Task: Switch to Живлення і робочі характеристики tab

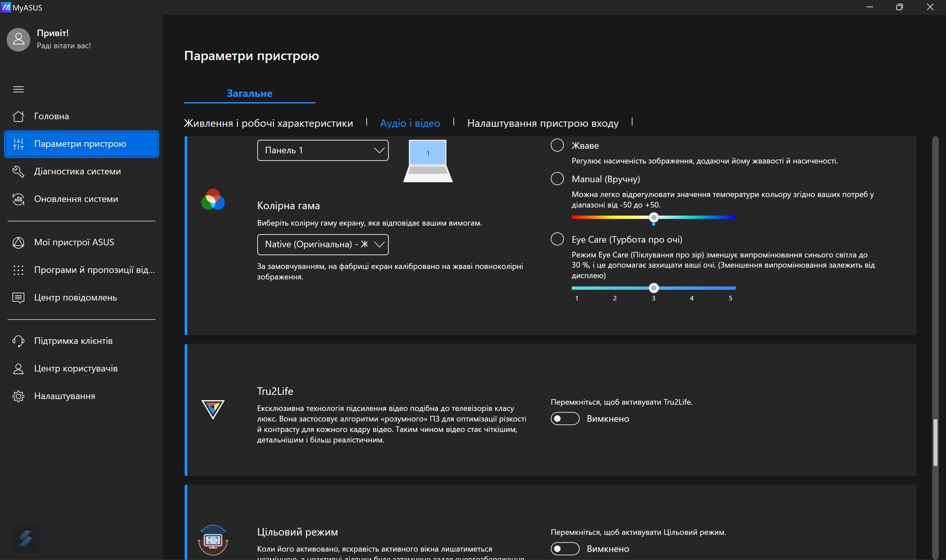Action: click(268, 123)
